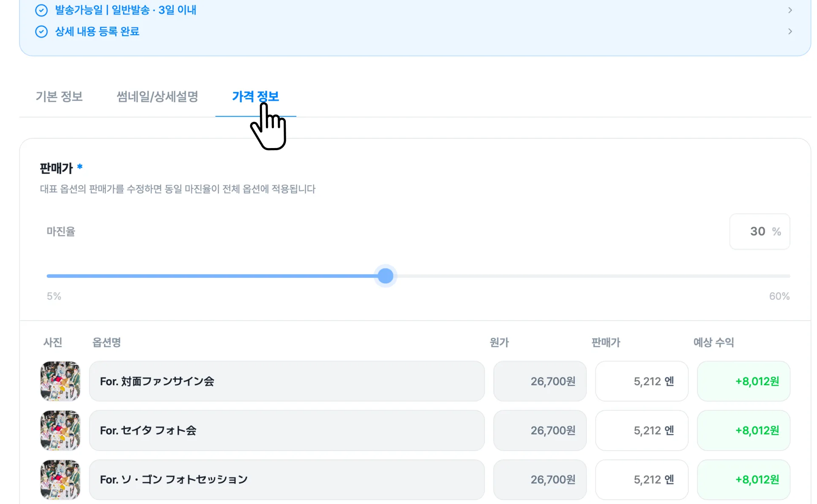Image resolution: width=817 pixels, height=504 pixels.
Task: Click the 사진 column header
Action: pos(53,342)
